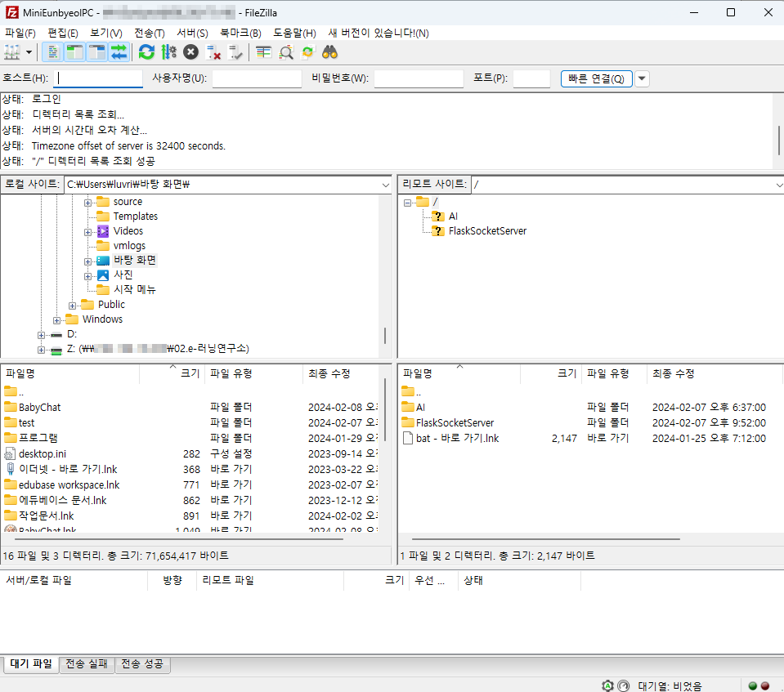
Task: Switch to the 전송 실패 tab
Action: pyautogui.click(x=87, y=663)
